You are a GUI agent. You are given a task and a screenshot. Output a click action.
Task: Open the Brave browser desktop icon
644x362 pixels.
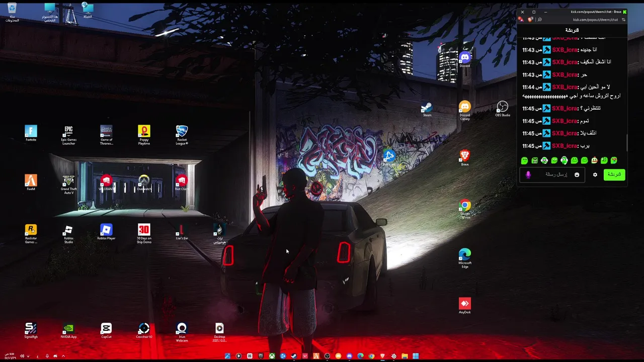click(x=464, y=158)
